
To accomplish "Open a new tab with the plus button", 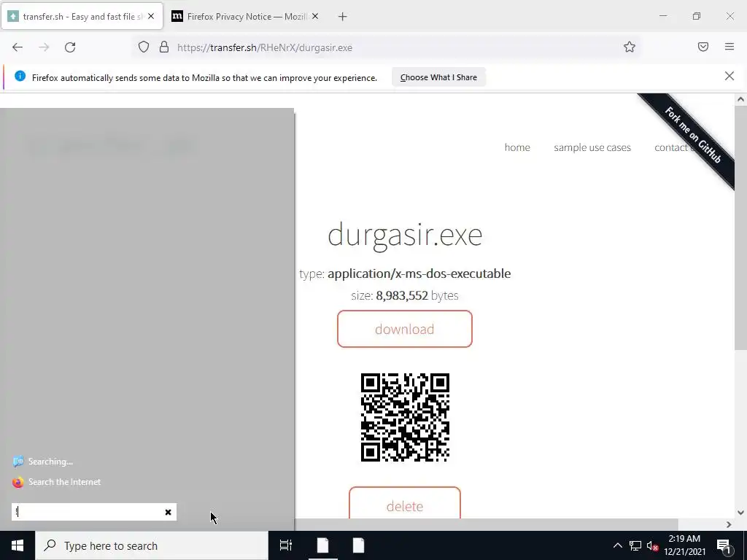I will [x=343, y=17].
